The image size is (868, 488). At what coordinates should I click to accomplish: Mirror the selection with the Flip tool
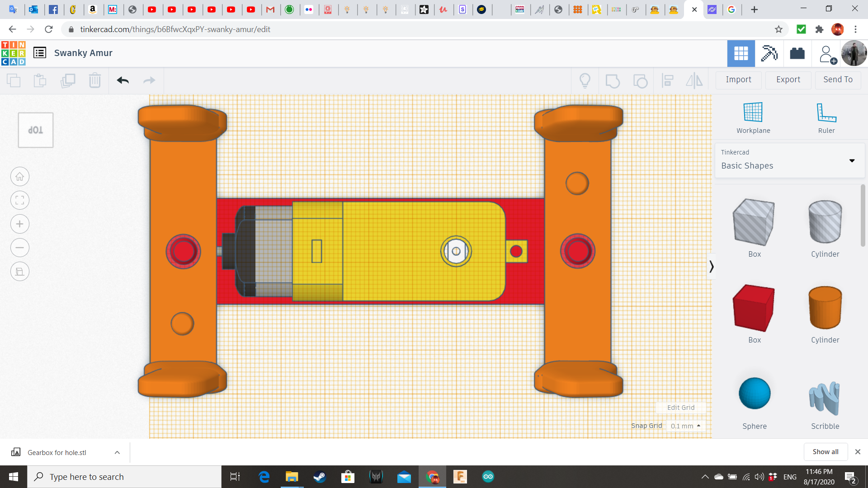[695, 80]
